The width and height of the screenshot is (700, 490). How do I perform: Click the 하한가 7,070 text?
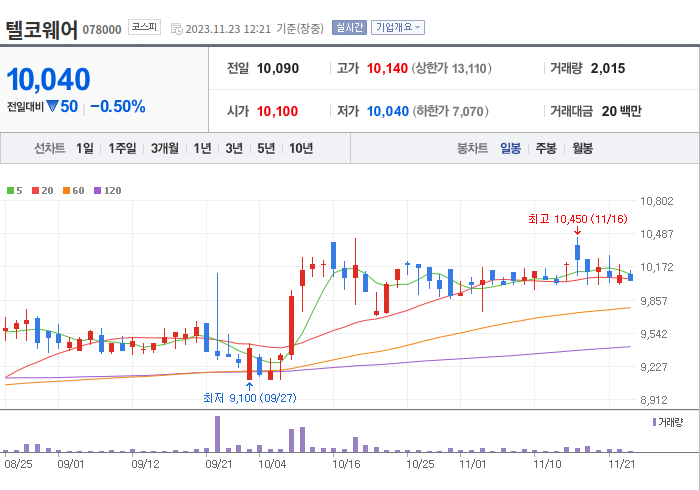point(450,111)
